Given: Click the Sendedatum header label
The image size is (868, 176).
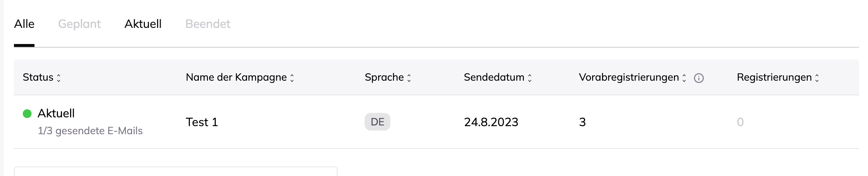Looking at the screenshot, I should (494, 77).
